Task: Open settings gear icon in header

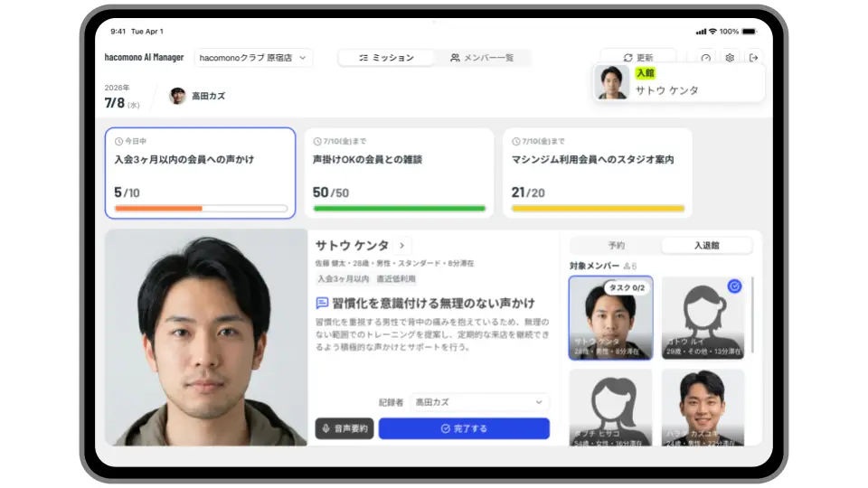Action: click(x=730, y=58)
